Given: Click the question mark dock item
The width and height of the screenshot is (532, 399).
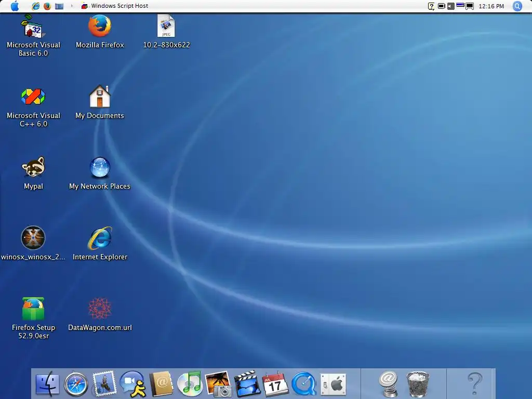Looking at the screenshot, I should (475, 384).
